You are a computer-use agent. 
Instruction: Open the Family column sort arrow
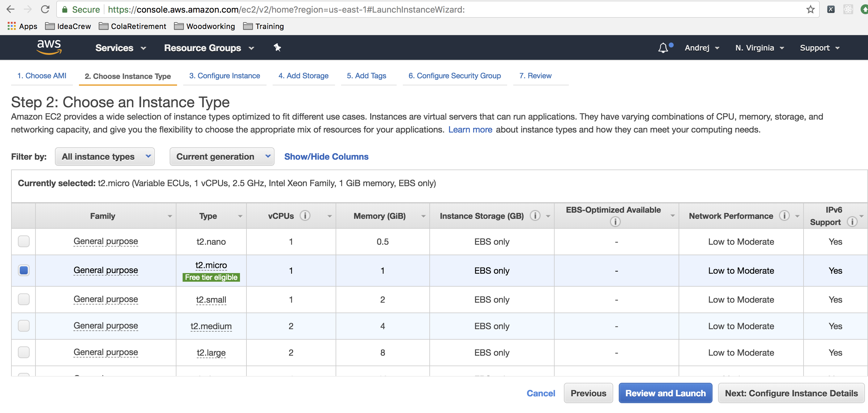[x=170, y=216]
